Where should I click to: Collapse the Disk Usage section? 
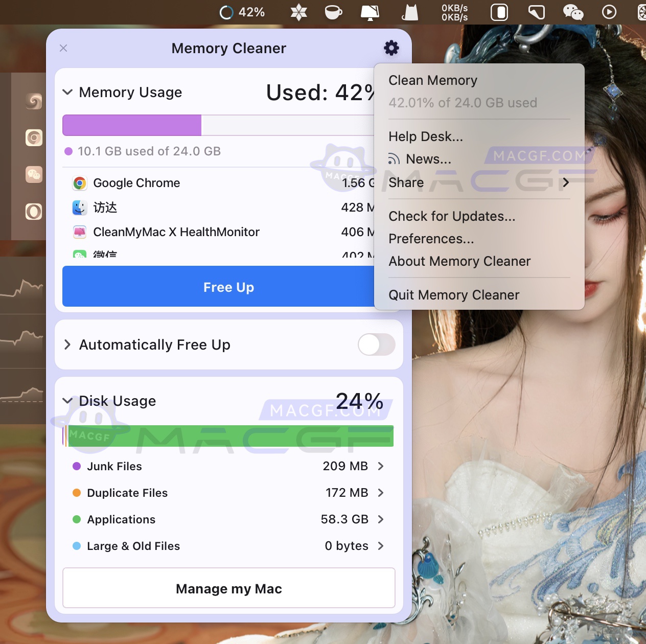tap(67, 401)
